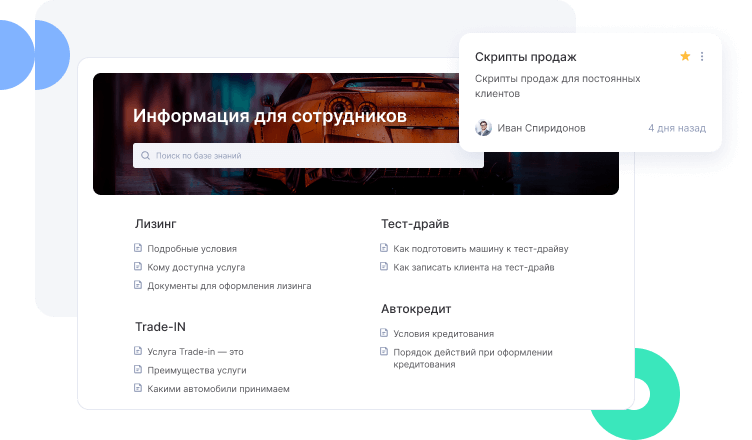Click document icon beside Услуга Trade-in — это
This screenshot has height=440, width=752.
tap(138, 351)
